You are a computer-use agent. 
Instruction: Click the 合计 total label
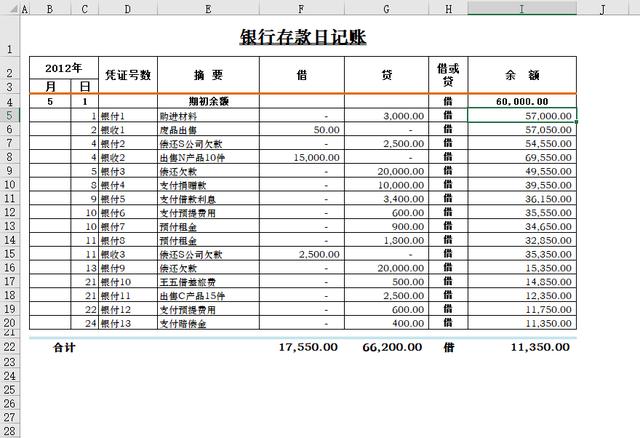pos(64,347)
